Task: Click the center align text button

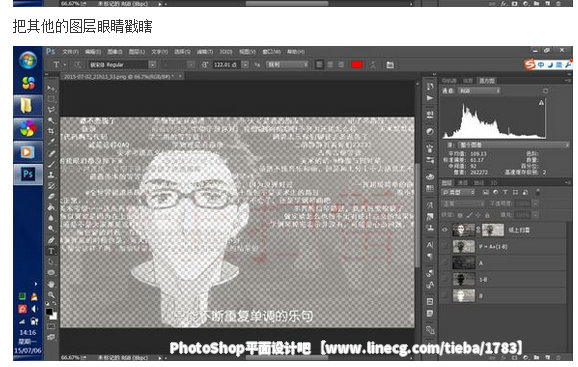Action: [x=330, y=65]
